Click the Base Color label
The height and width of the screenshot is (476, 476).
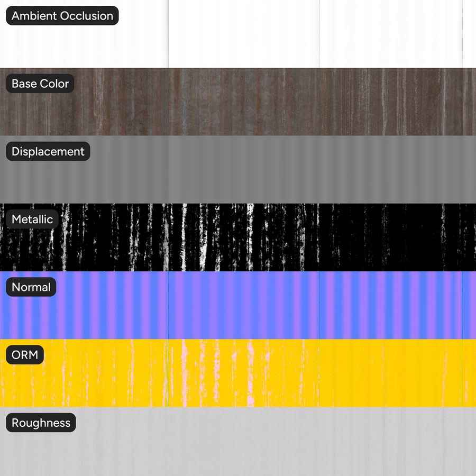tap(40, 84)
